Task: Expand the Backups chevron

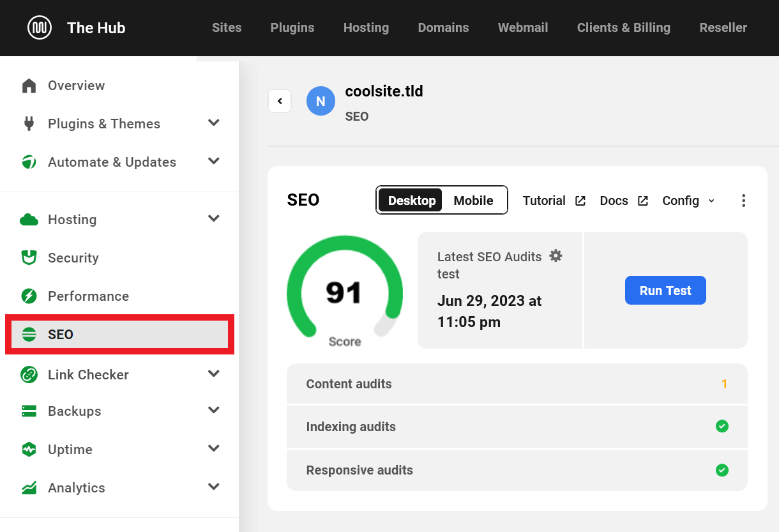Action: point(214,410)
